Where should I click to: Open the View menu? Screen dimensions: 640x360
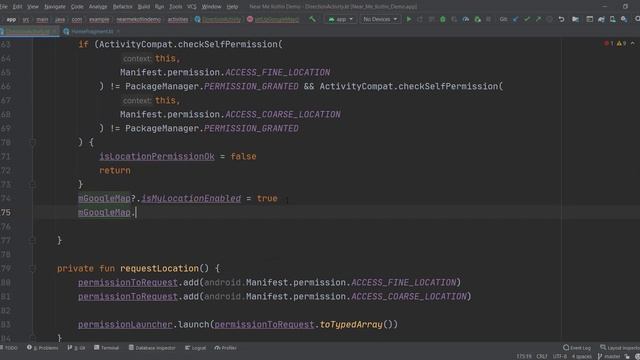[x=33, y=7]
